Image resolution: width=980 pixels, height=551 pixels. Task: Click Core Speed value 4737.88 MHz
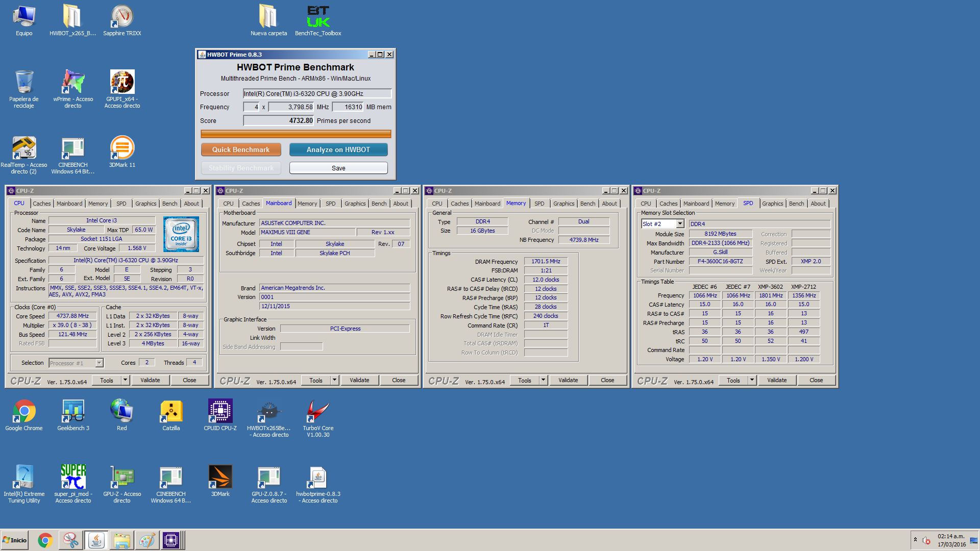coord(73,316)
